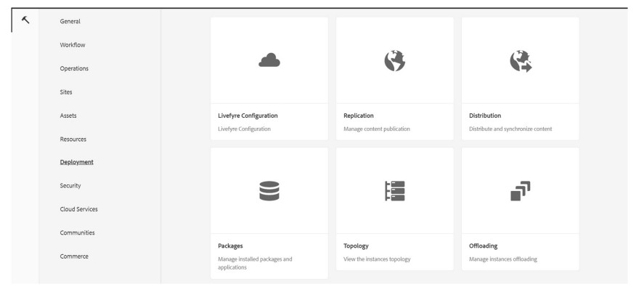Click the Offloading stacked-squares icon

(521, 191)
